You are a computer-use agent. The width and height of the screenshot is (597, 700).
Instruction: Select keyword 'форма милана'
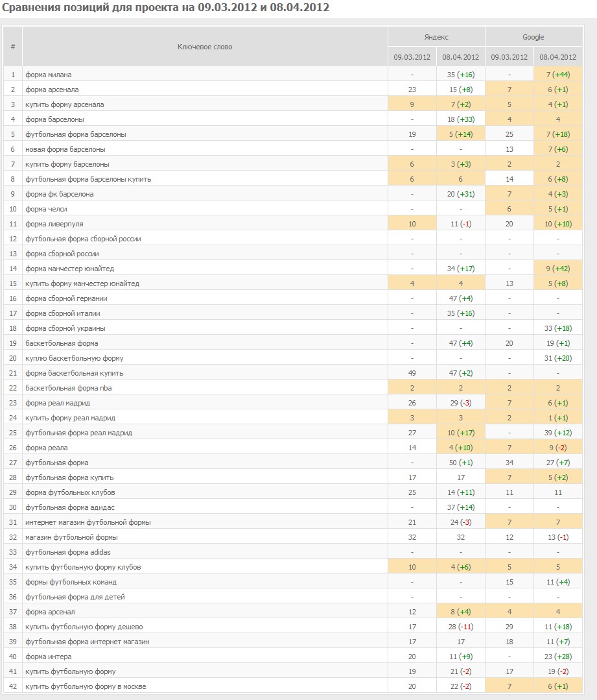[48, 75]
